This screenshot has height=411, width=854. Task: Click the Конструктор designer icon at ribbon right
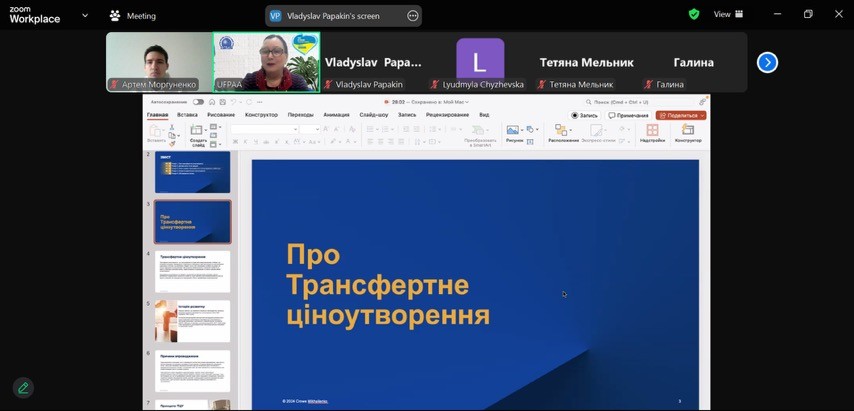(x=688, y=130)
